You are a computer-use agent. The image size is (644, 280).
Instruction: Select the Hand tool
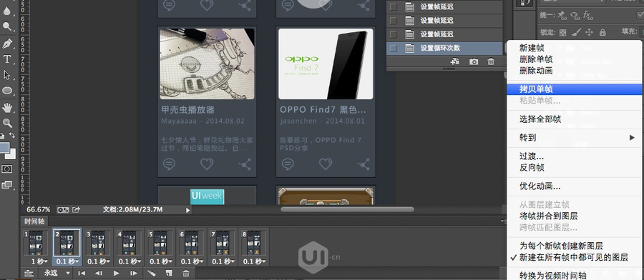pos(7,108)
